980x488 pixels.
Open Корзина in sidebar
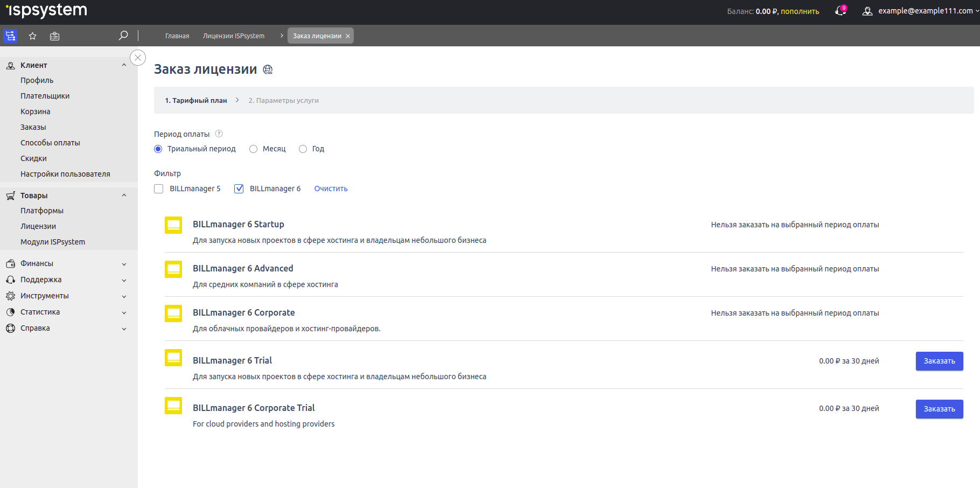(36, 111)
